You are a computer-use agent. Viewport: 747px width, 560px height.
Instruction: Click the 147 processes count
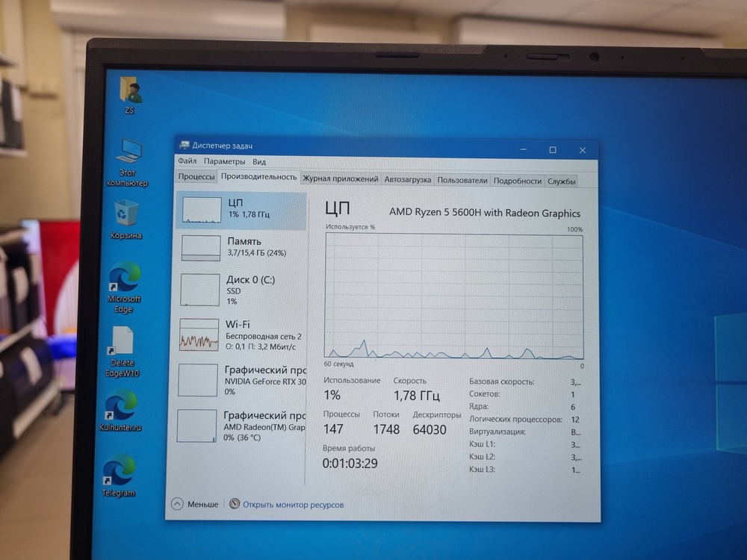click(333, 429)
